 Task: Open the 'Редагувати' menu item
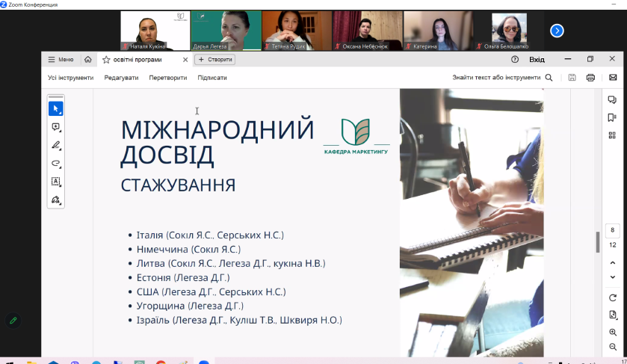point(121,78)
